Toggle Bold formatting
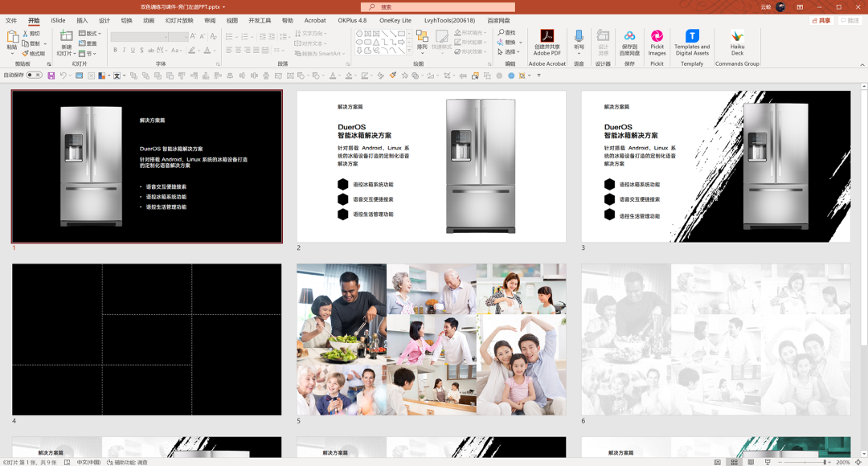 115,51
